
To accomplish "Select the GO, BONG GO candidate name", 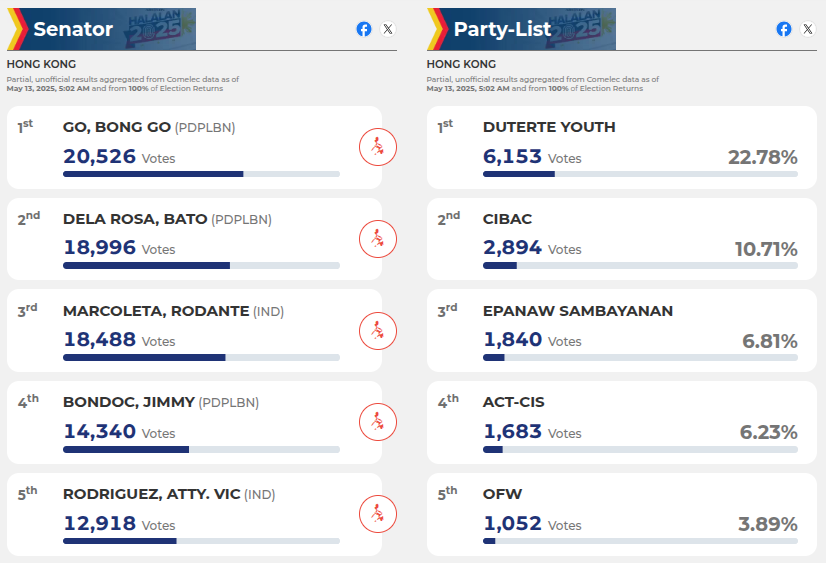I will [116, 127].
